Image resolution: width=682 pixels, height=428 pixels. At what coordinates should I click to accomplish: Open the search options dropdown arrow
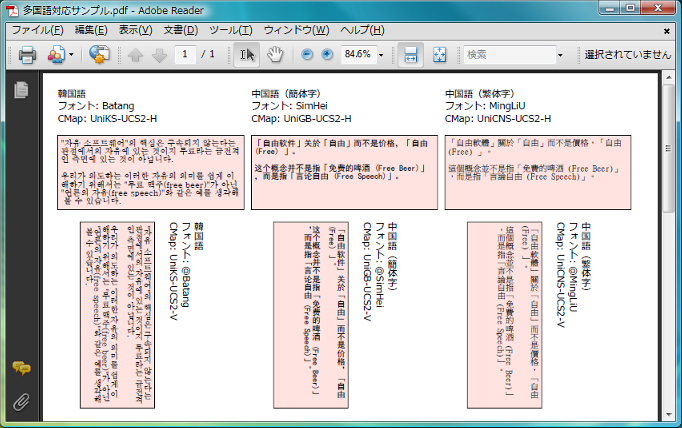pyautogui.click(x=560, y=55)
